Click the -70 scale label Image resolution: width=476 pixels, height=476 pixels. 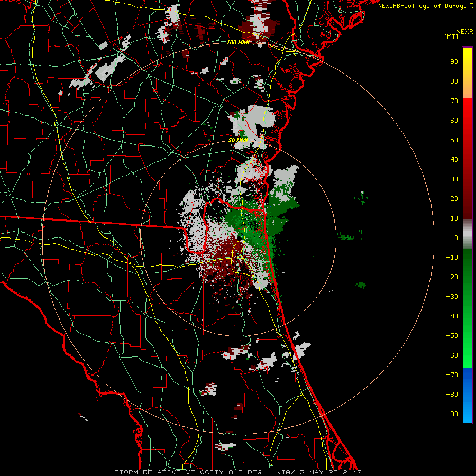tap(452, 375)
